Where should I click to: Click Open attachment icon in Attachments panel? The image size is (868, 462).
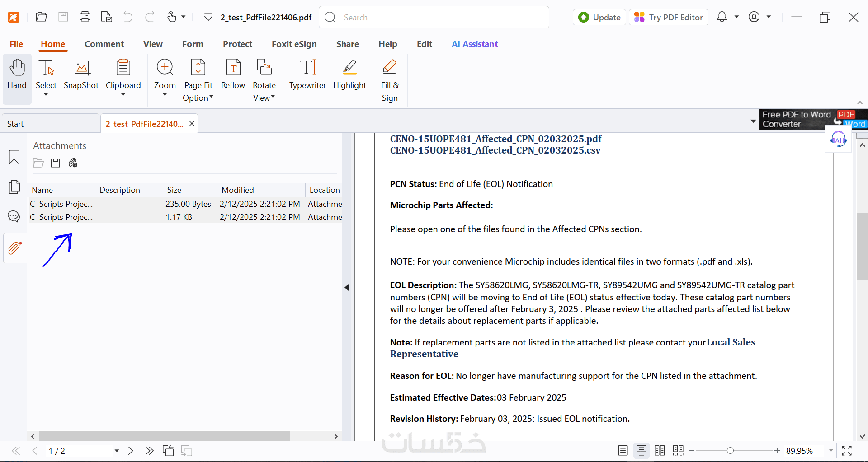click(38, 163)
